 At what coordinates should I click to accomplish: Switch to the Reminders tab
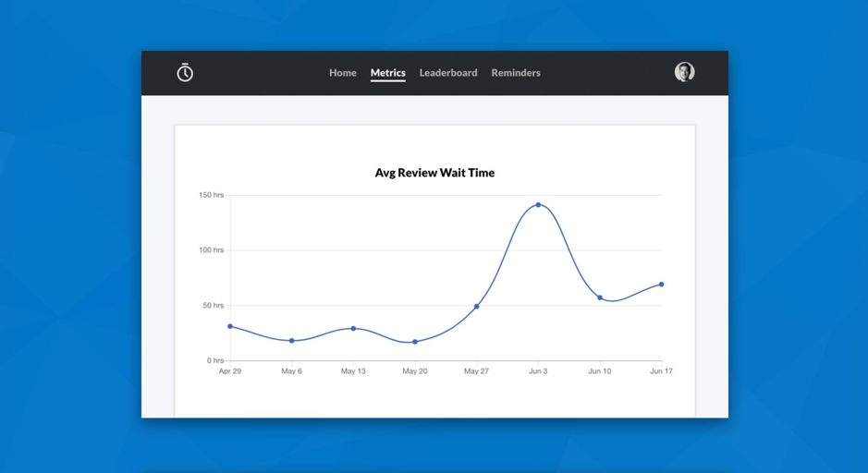(516, 72)
